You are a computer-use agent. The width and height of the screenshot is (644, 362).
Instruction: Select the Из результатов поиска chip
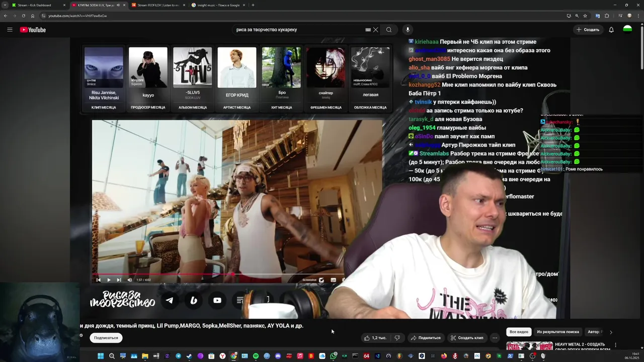click(x=557, y=332)
